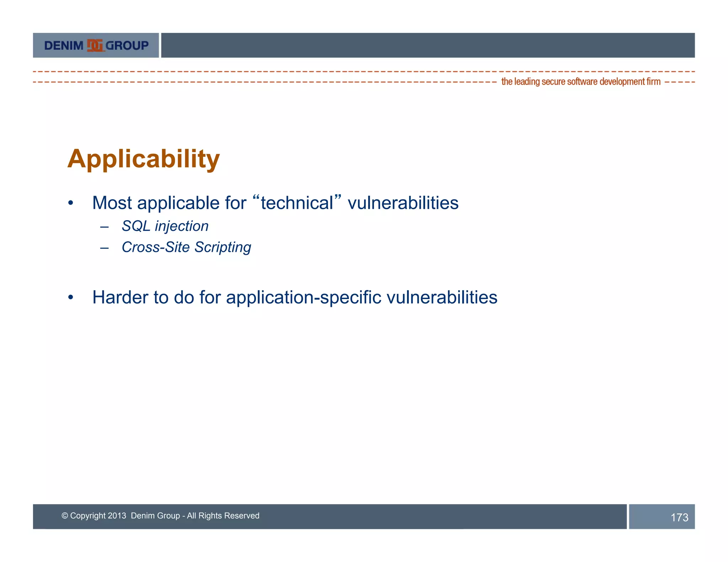Click the dash before Cross-Site Scripting

(x=104, y=248)
